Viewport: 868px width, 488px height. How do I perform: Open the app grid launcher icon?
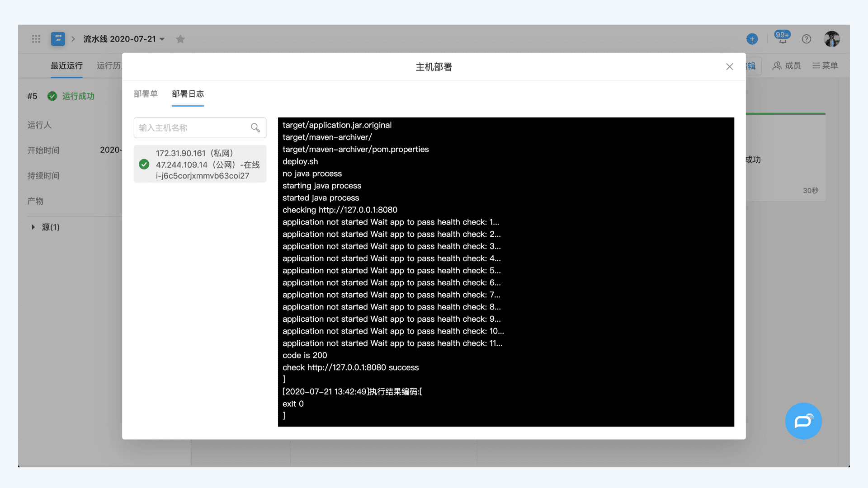tap(36, 39)
